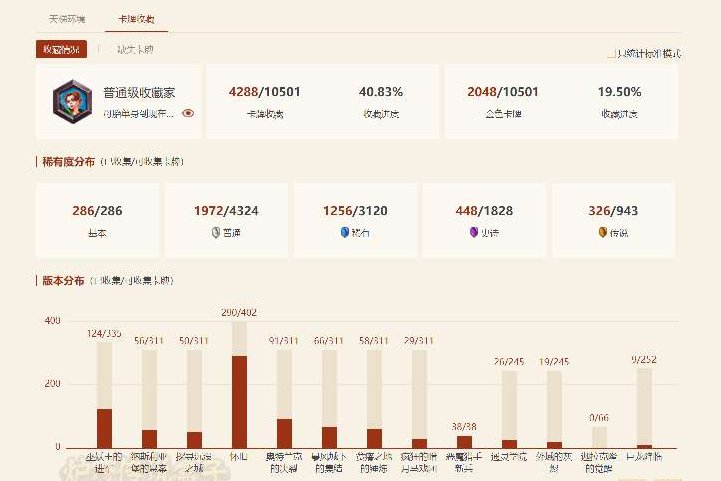Click the 通灵学园 axis label

[x=509, y=457]
